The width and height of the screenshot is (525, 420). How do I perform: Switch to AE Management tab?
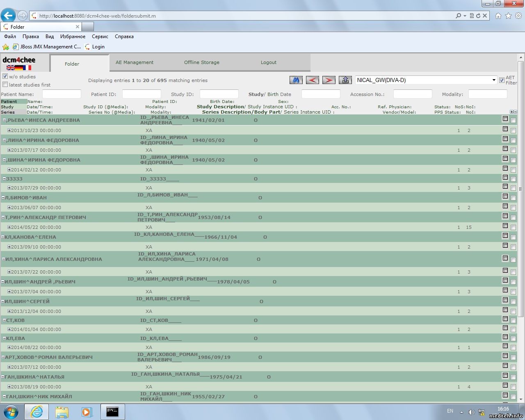[134, 62]
